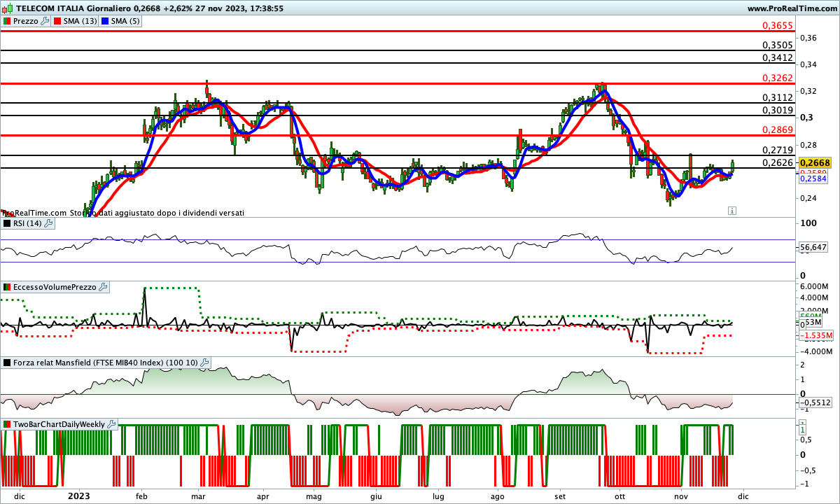Click the 2023 year label on time axis
This screenshot has width=840, height=504.
[78, 496]
